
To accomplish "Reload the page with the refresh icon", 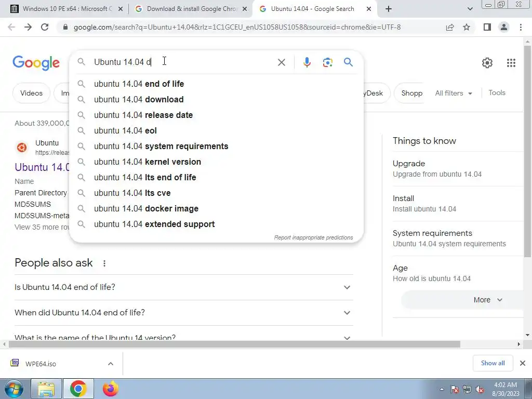I will pyautogui.click(x=45, y=27).
